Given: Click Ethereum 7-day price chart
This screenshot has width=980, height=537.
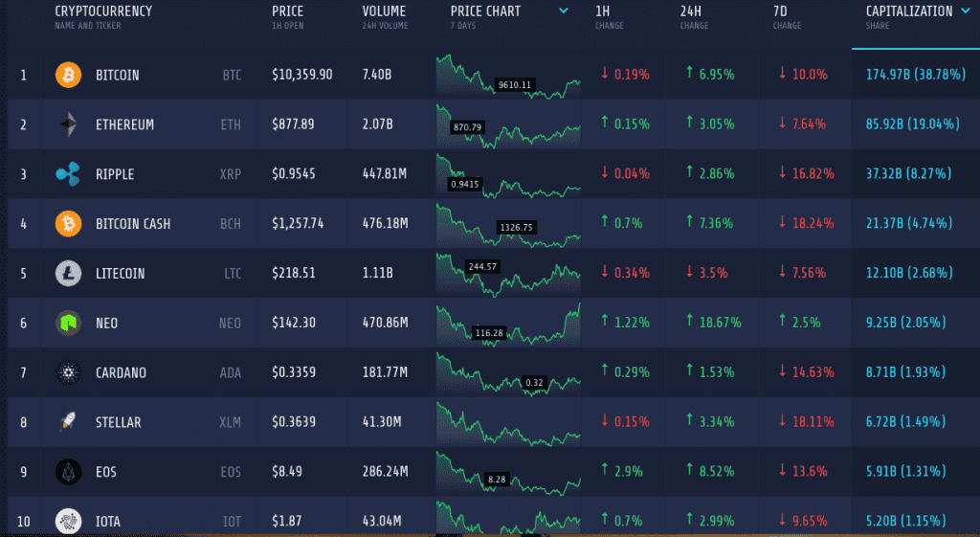Looking at the screenshot, I should tap(508, 125).
